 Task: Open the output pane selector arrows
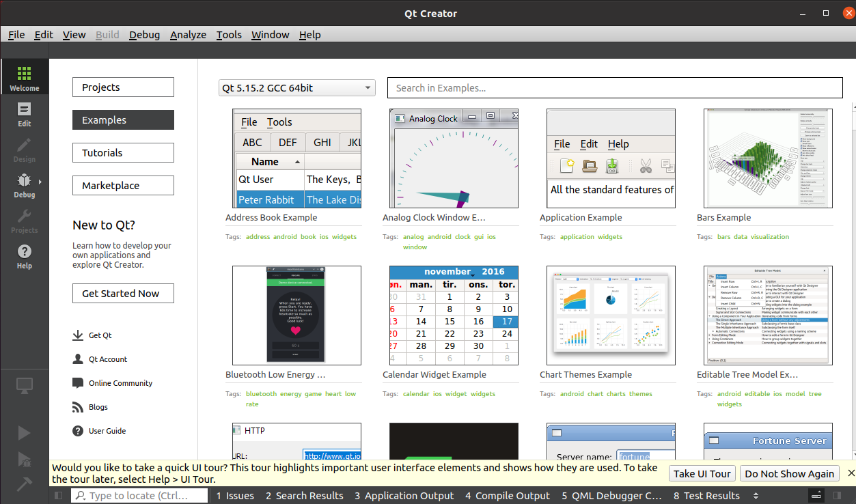click(x=756, y=496)
